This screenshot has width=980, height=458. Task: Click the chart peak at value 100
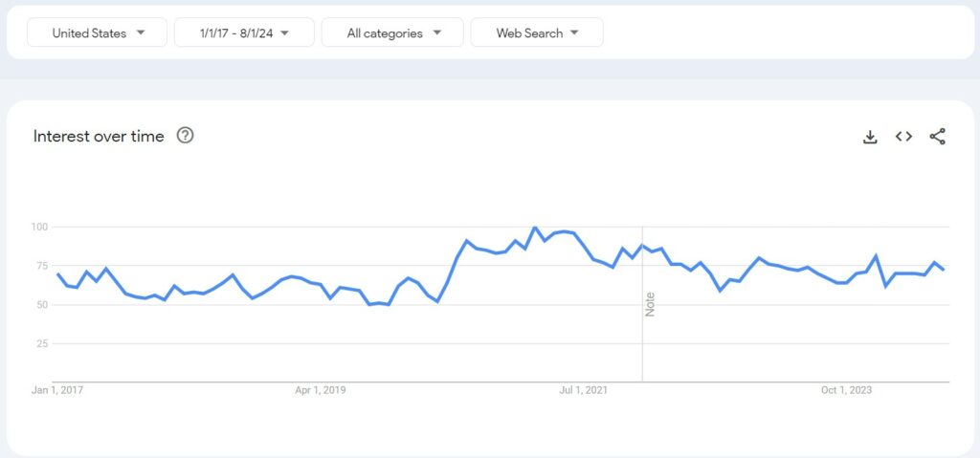pos(535,228)
